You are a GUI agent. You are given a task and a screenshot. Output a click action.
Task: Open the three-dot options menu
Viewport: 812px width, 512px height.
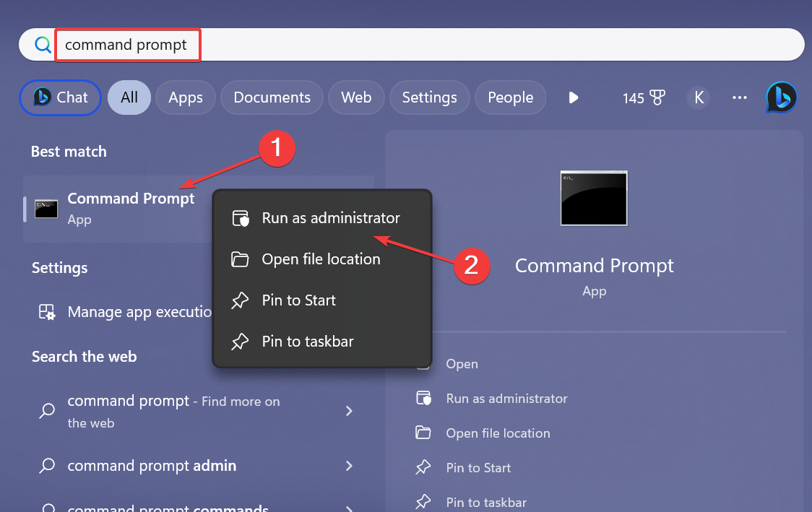(739, 97)
